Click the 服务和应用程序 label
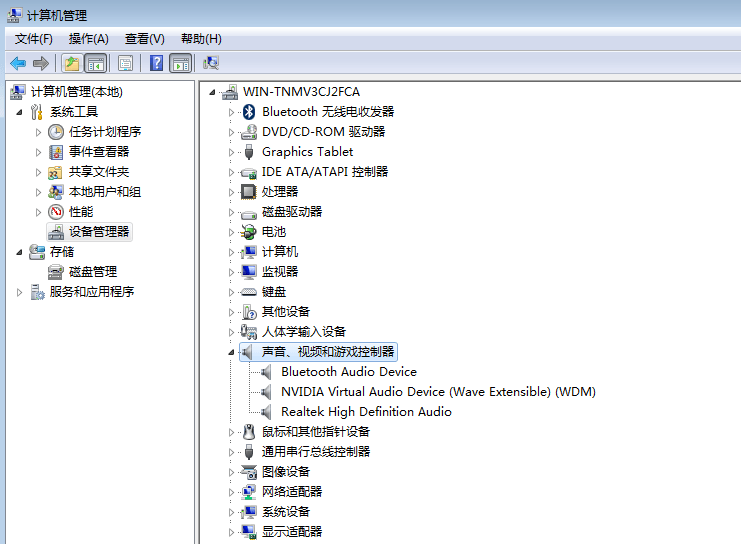The width and height of the screenshot is (741, 544). tap(92, 292)
